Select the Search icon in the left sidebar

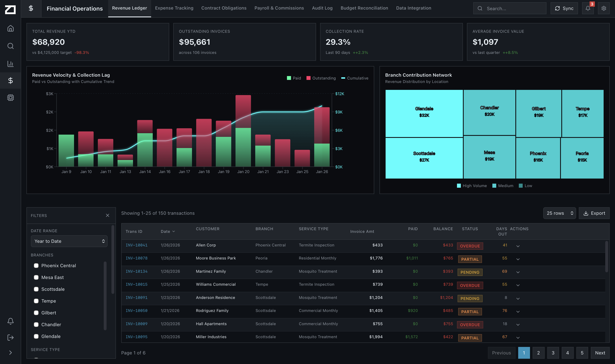(11, 46)
